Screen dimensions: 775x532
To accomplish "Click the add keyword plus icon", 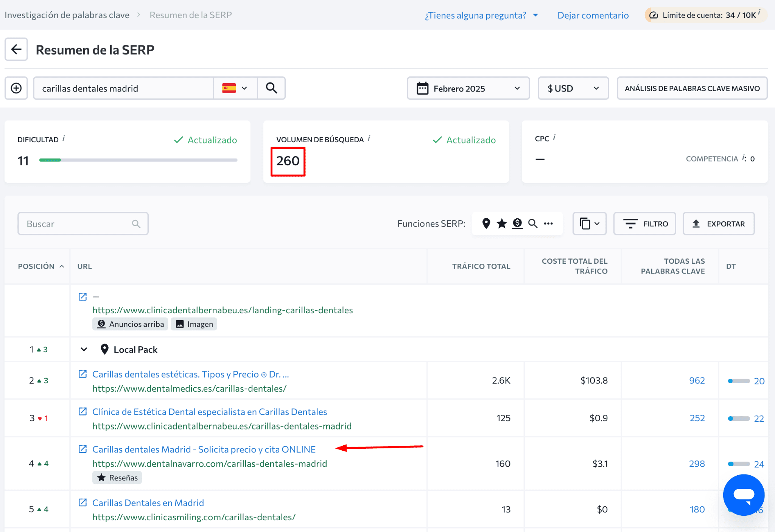I will tap(16, 88).
